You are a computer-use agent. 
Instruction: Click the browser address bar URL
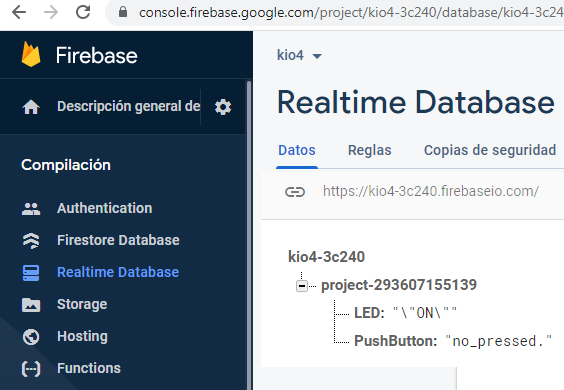pos(351,13)
